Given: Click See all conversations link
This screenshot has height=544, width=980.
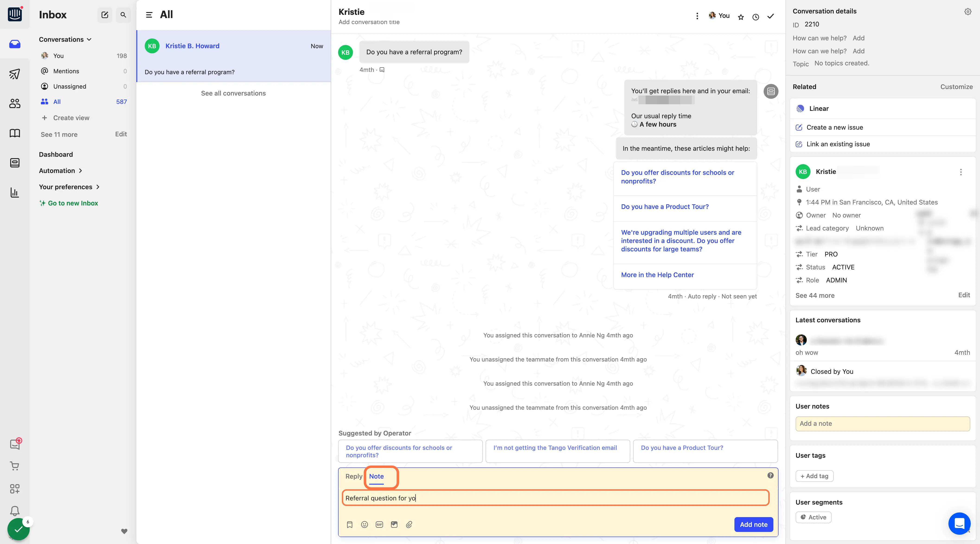Looking at the screenshot, I should 233,93.
